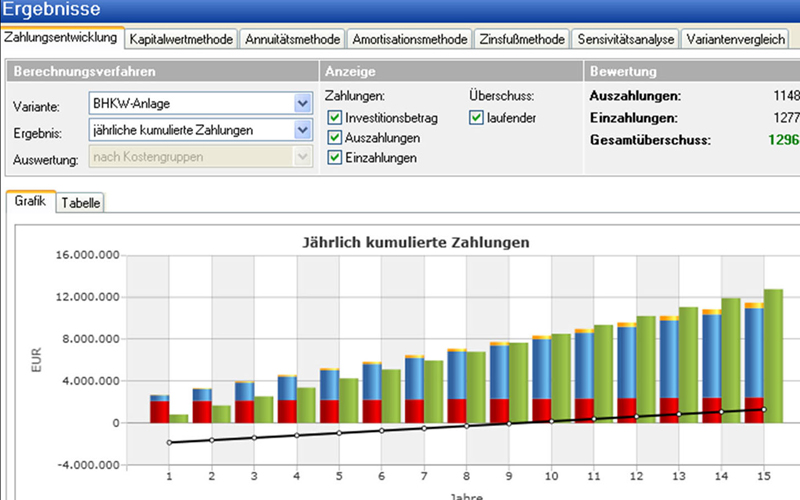Click the Einzahlungen label in Bewertung
The image size is (800, 500).
pos(634,118)
